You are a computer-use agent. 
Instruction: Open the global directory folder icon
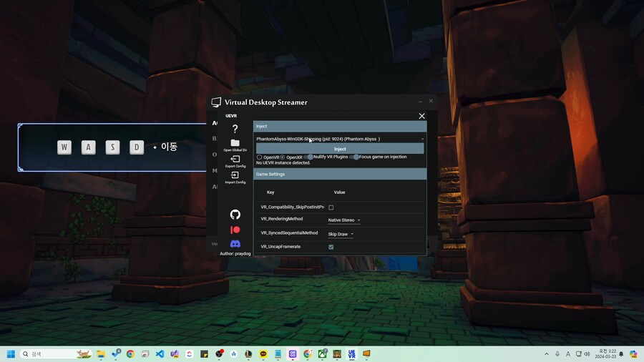(235, 143)
